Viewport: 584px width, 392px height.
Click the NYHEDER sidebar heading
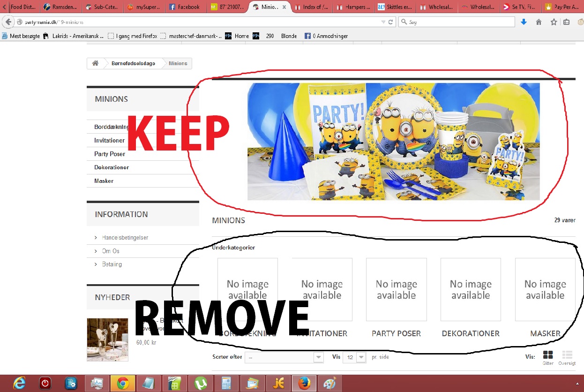112,297
